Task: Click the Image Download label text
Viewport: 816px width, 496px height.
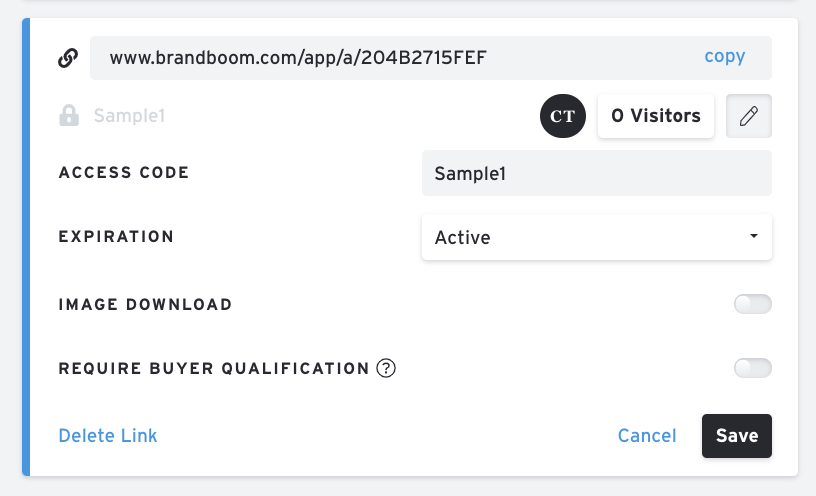Action: click(145, 304)
